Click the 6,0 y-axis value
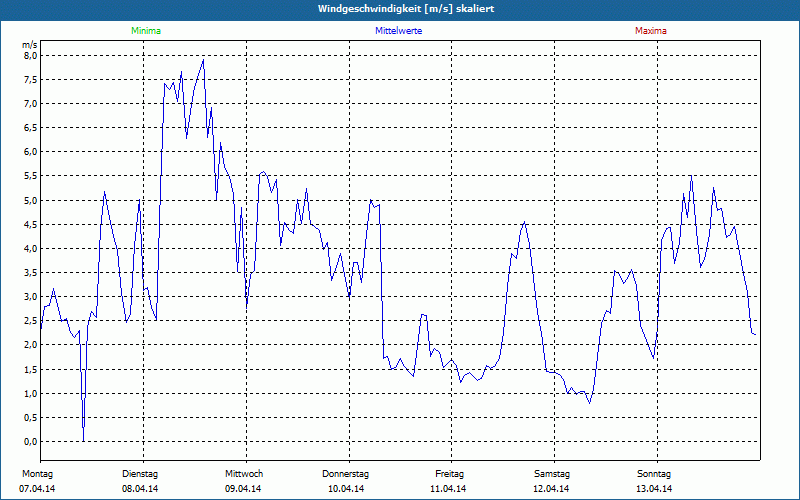Viewport: 800px width, 500px height. pyautogui.click(x=31, y=152)
